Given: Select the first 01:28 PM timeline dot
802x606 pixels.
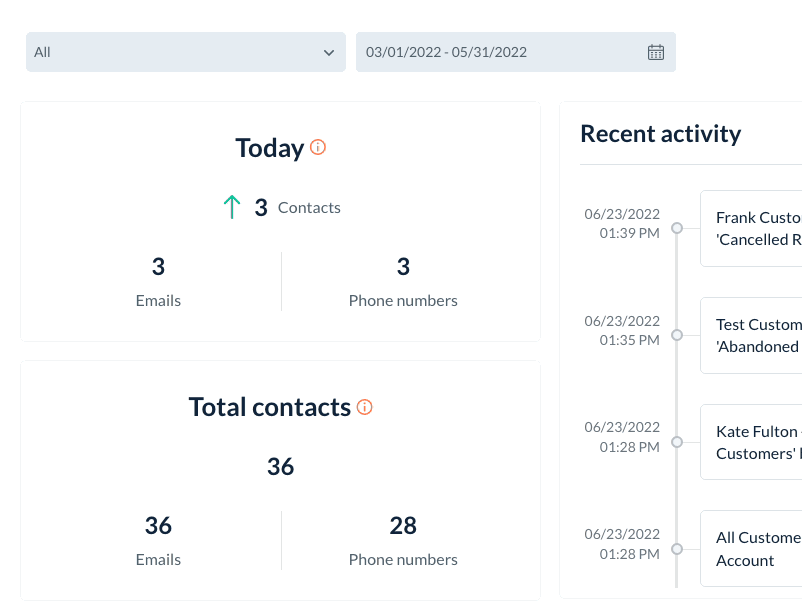Looking at the screenshot, I should (677, 442).
